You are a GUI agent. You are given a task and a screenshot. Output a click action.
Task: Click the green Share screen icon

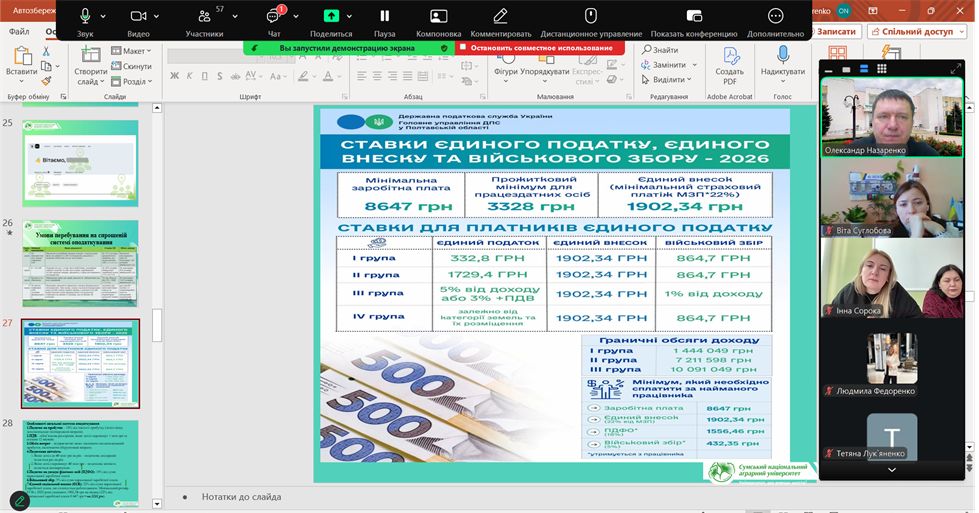(331, 16)
